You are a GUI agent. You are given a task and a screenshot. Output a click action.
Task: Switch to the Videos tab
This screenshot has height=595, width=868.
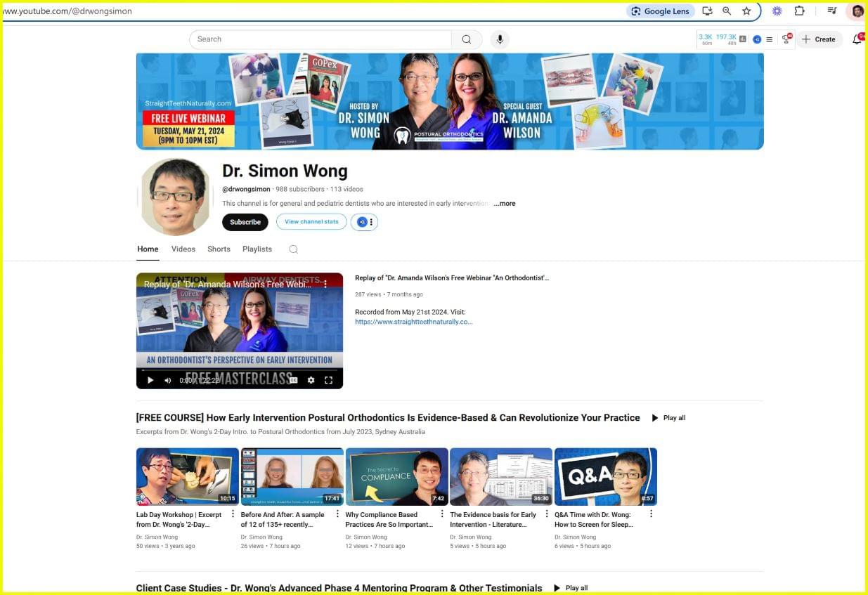pos(183,249)
